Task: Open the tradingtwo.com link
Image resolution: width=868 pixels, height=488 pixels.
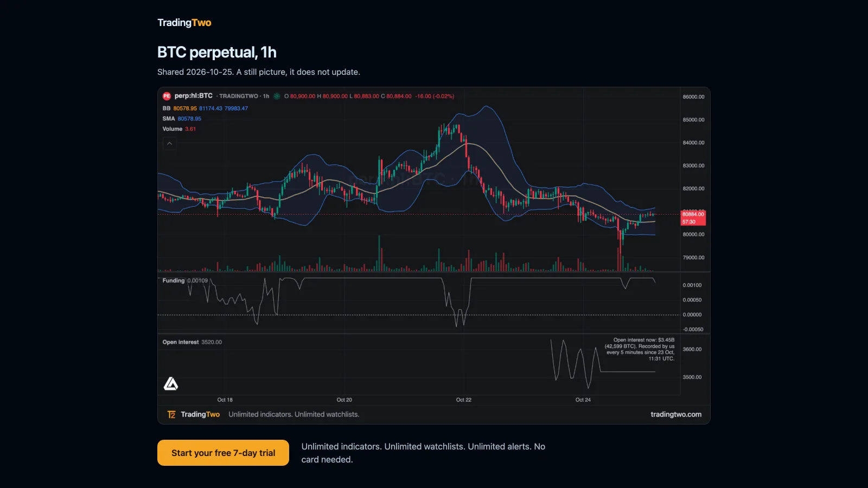Action: [676, 414]
